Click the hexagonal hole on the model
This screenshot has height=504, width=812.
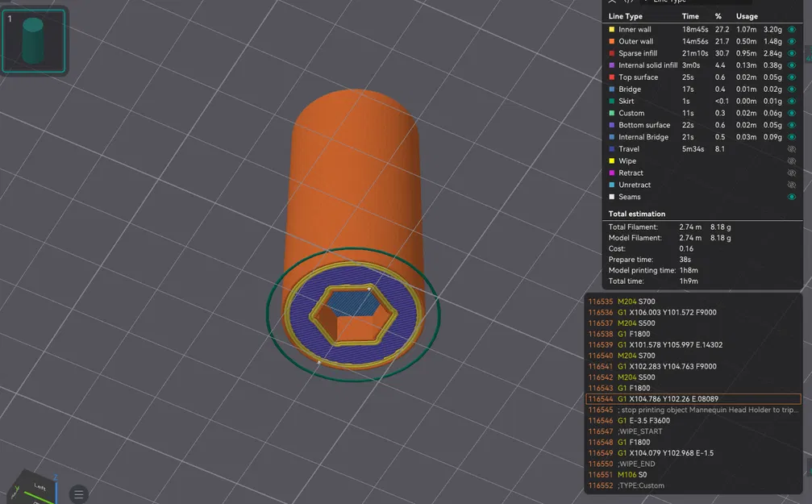coord(354,314)
